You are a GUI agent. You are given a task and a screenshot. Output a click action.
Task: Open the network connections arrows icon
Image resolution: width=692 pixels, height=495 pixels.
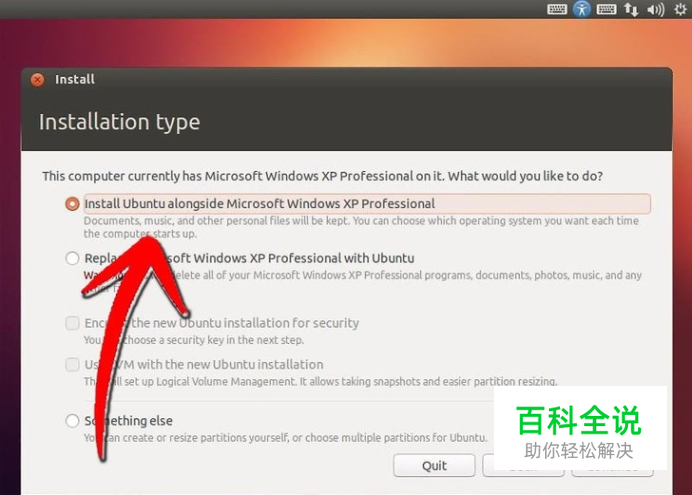[x=631, y=9]
